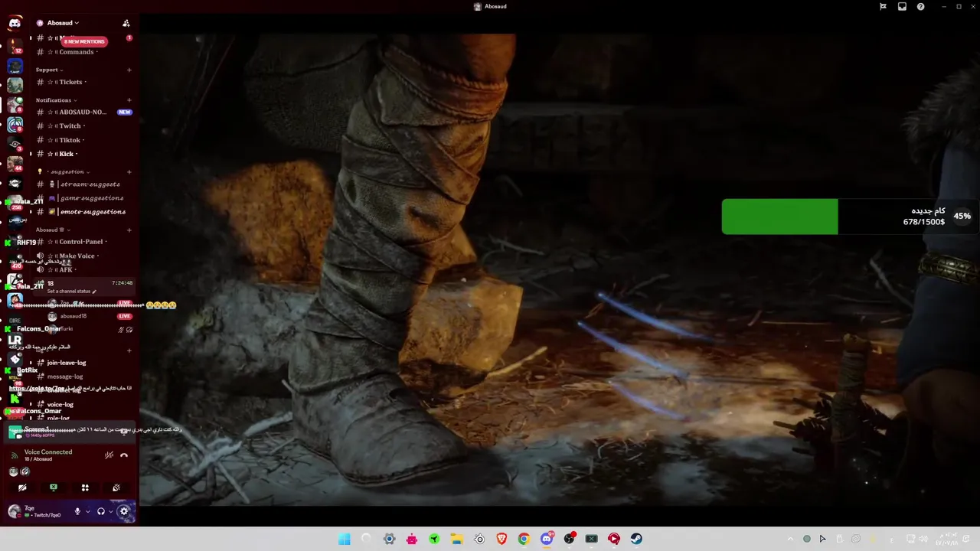Screen dimensions: 980x551
Task: Open the Commands text channel
Action: coord(77,52)
